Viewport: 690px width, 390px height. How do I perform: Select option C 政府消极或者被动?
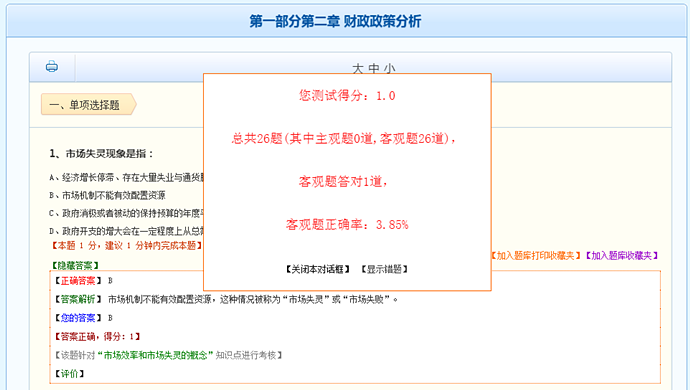(x=126, y=213)
